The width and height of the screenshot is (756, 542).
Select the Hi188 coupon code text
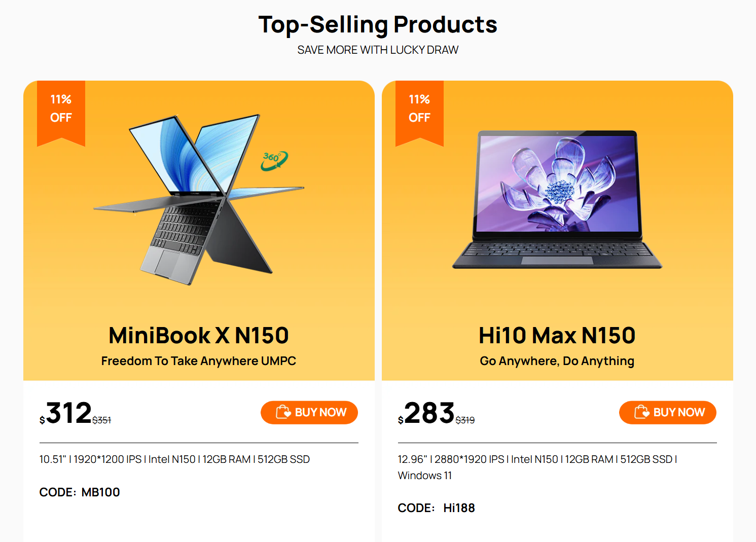[459, 508]
